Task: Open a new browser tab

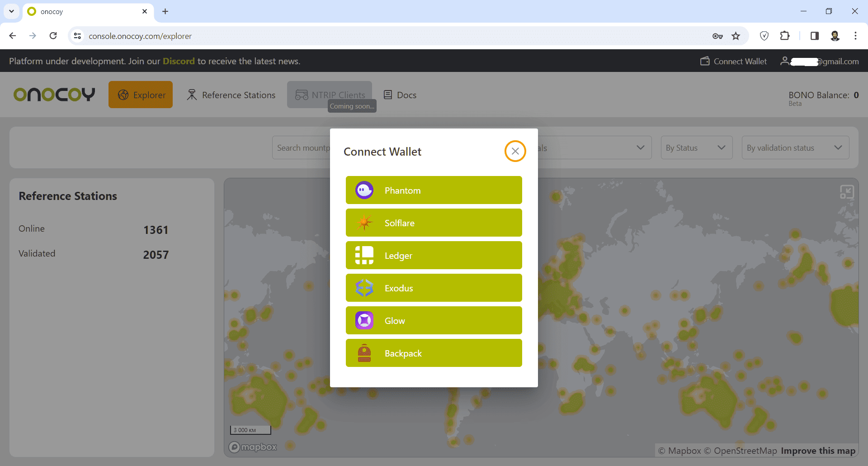Action: pos(165,11)
